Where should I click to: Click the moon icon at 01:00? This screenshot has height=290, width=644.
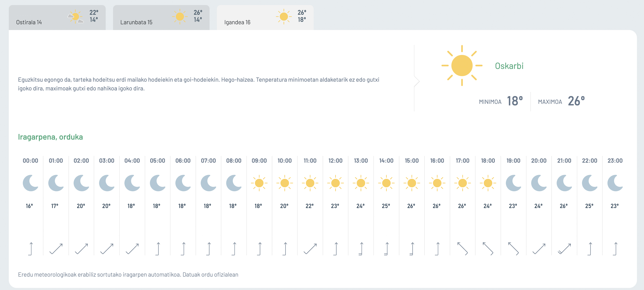coord(56,183)
